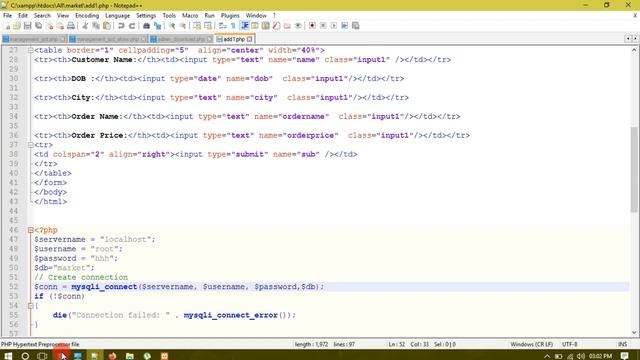Image resolution: width=640 pixels, height=360 pixels.
Task: Toggle synchronized vertical scrolling
Action: (x=197, y=26)
